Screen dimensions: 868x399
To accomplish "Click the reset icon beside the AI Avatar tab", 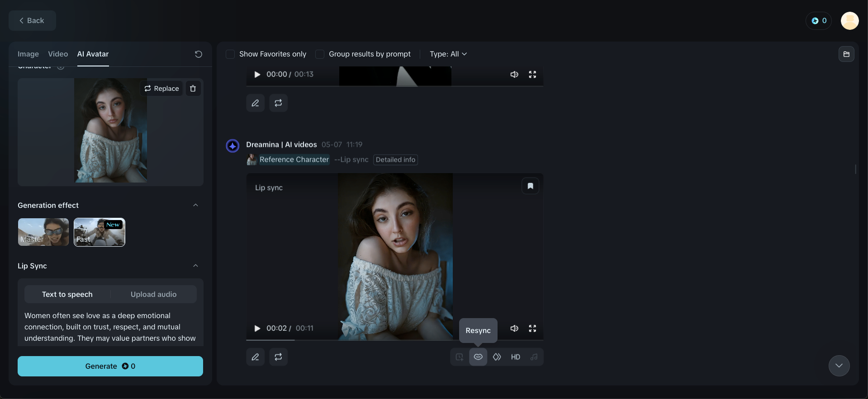I will pyautogui.click(x=198, y=54).
